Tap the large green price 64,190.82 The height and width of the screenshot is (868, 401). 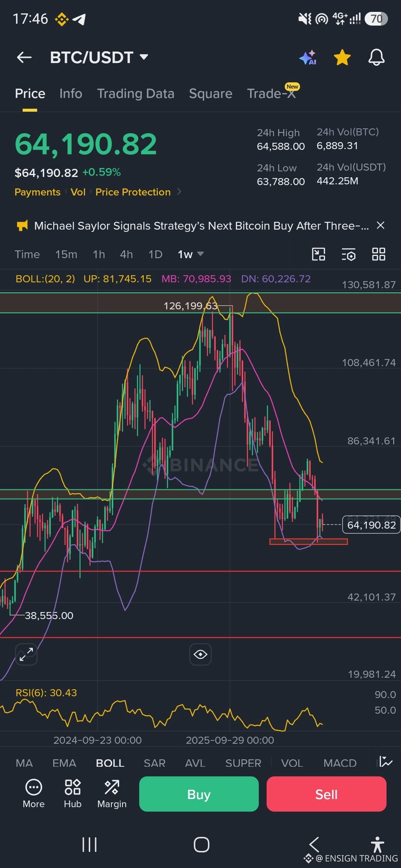pos(86,144)
